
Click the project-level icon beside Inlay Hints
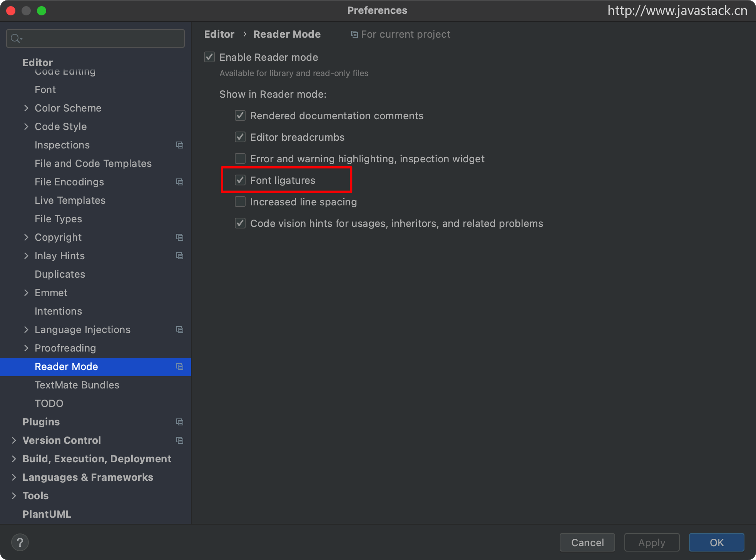pos(179,256)
